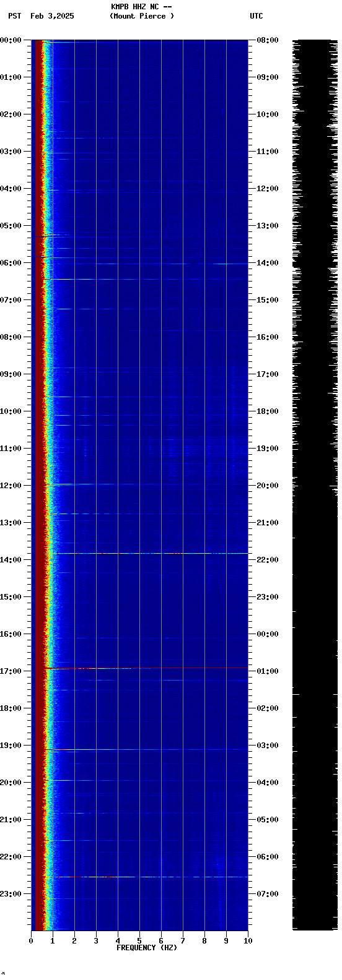Viewport: 342px width, 980px height.
Task: Click the "06:00" PST time label
Action: pyautogui.click(x=11, y=263)
